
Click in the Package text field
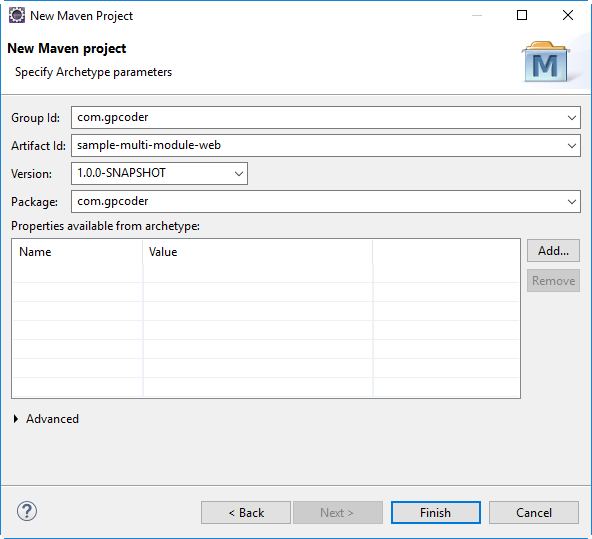(x=319, y=202)
